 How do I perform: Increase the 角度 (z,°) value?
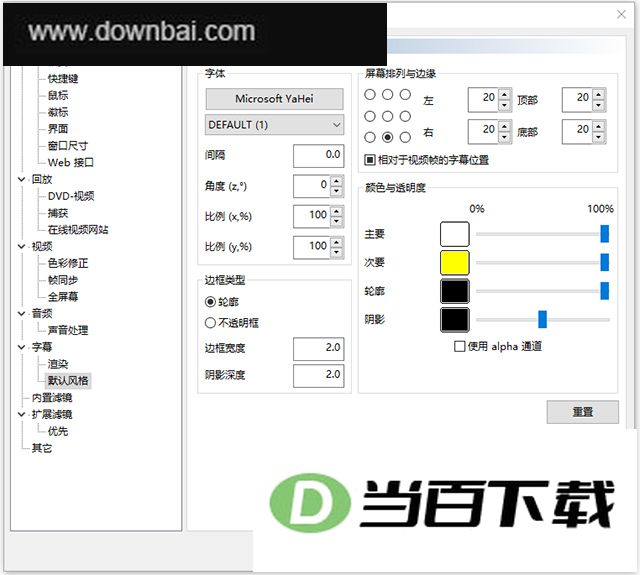[x=336, y=181]
